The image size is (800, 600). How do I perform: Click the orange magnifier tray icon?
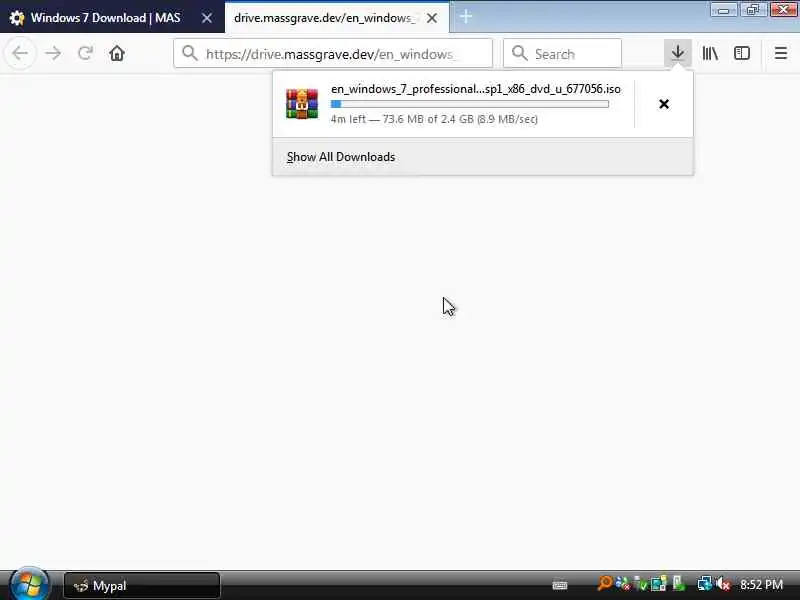(604, 584)
